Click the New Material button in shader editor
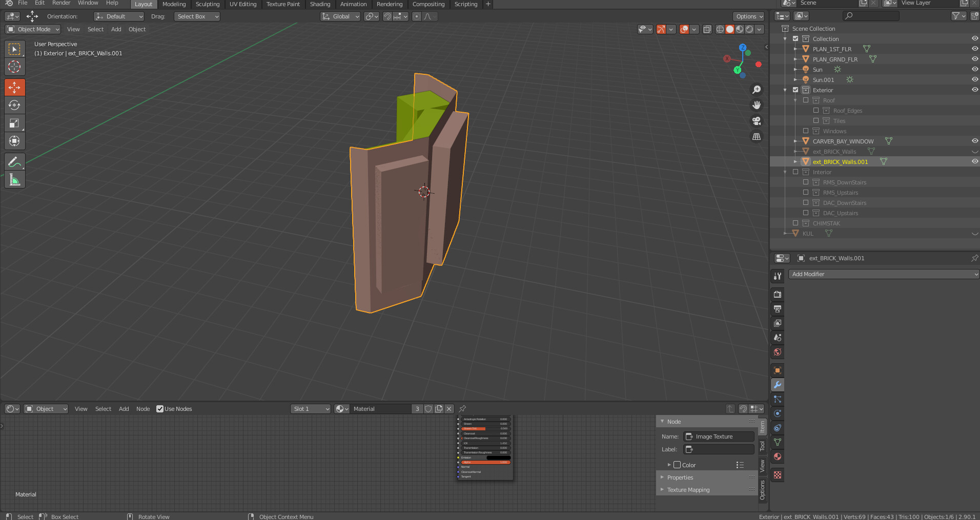Viewport: 980px width, 520px height. (x=439, y=409)
